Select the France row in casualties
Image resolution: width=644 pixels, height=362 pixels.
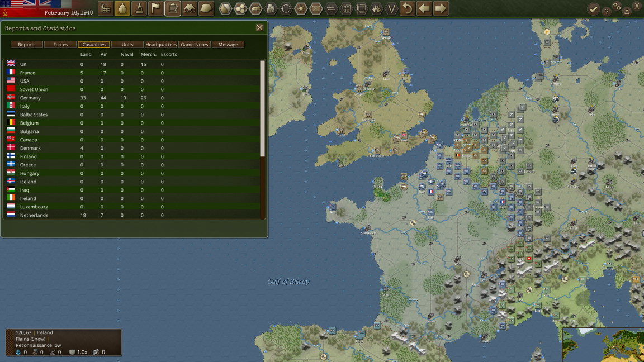tap(131, 73)
